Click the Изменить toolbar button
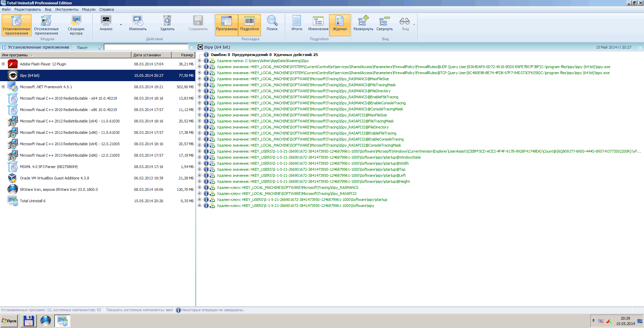Image resolution: width=644 pixels, height=328 pixels. pyautogui.click(x=138, y=23)
